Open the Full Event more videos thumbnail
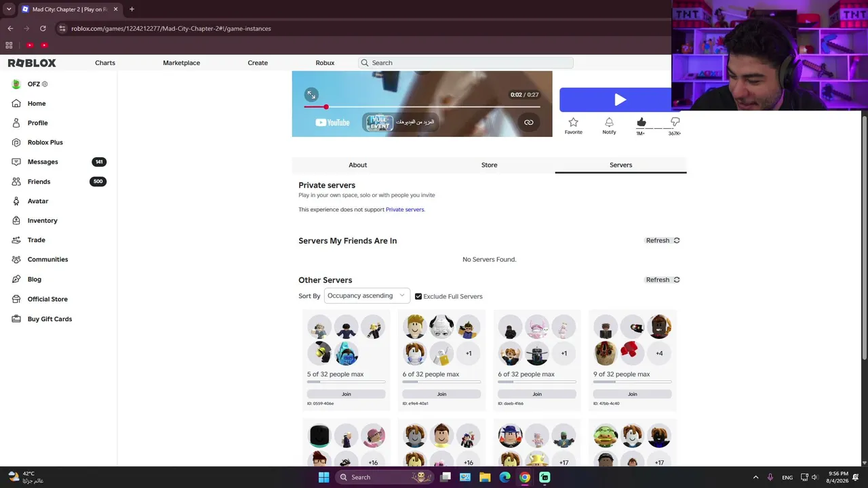 [x=378, y=123]
